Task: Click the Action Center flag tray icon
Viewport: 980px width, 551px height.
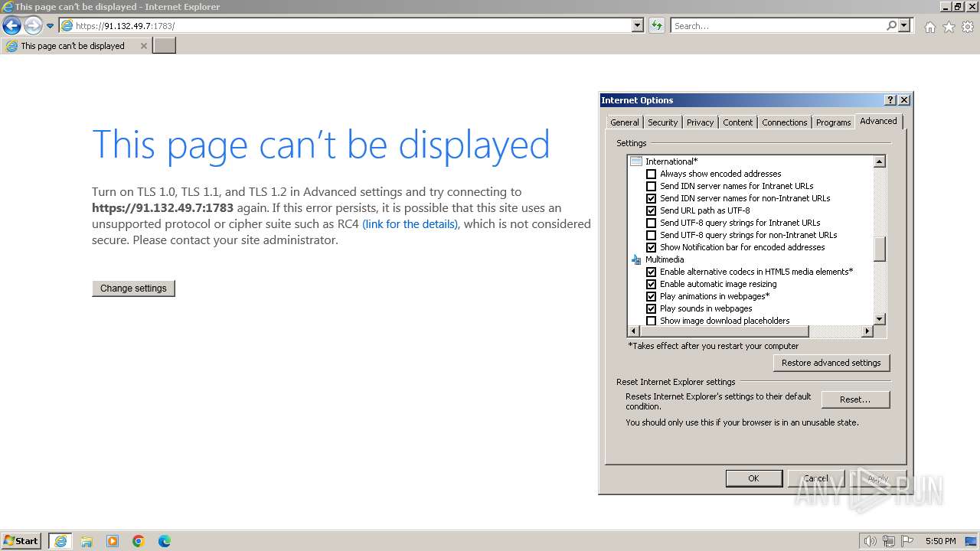Action: (907, 541)
